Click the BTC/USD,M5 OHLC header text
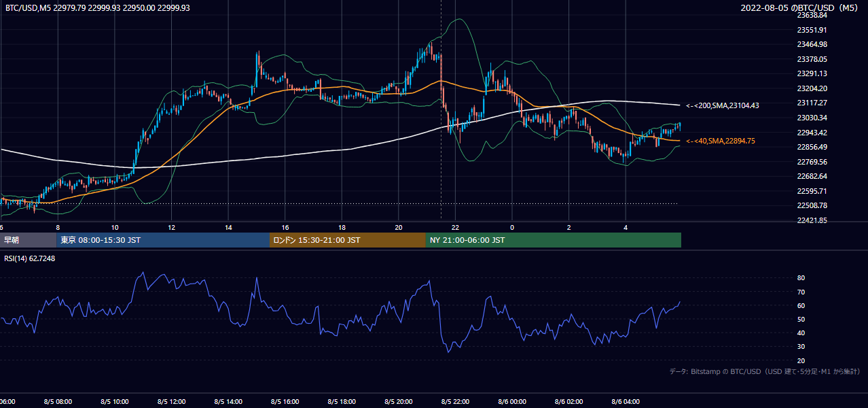The image size is (868, 408). coord(98,7)
